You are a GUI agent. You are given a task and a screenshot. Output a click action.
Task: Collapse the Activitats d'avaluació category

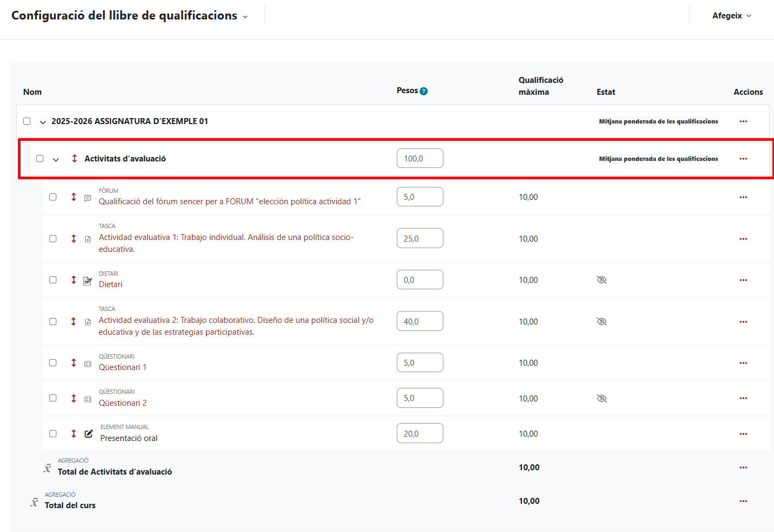pyautogui.click(x=56, y=159)
